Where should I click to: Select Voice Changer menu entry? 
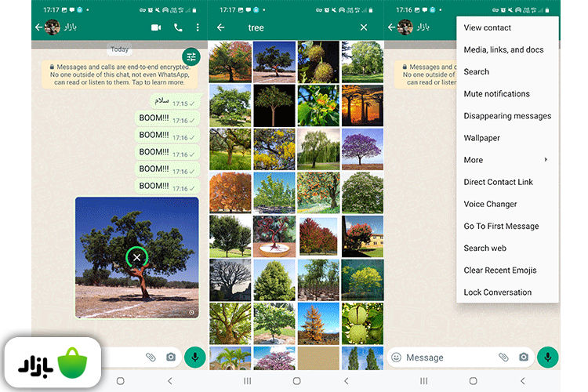[x=490, y=204]
